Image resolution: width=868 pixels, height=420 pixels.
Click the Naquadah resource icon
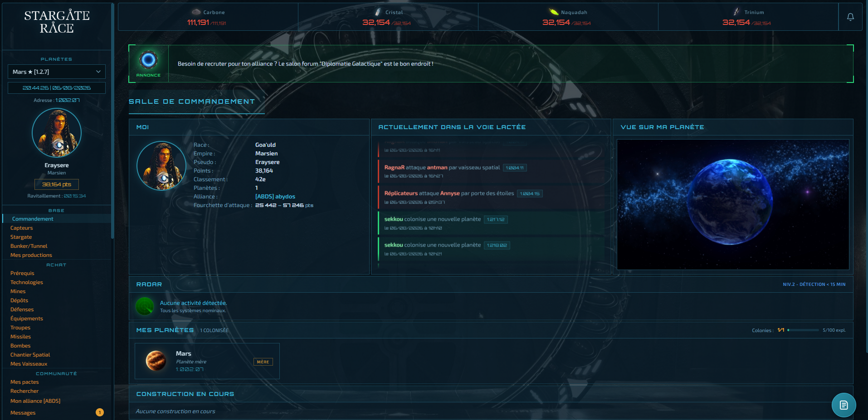(553, 12)
